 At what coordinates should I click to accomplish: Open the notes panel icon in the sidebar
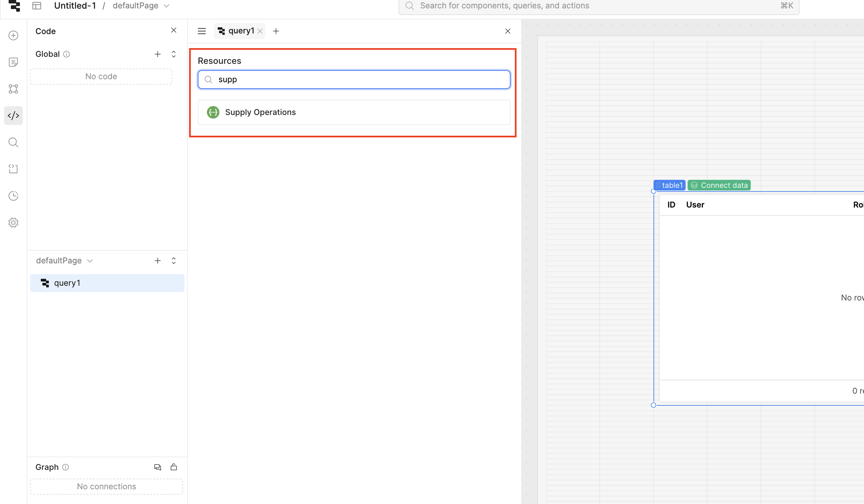click(x=13, y=62)
